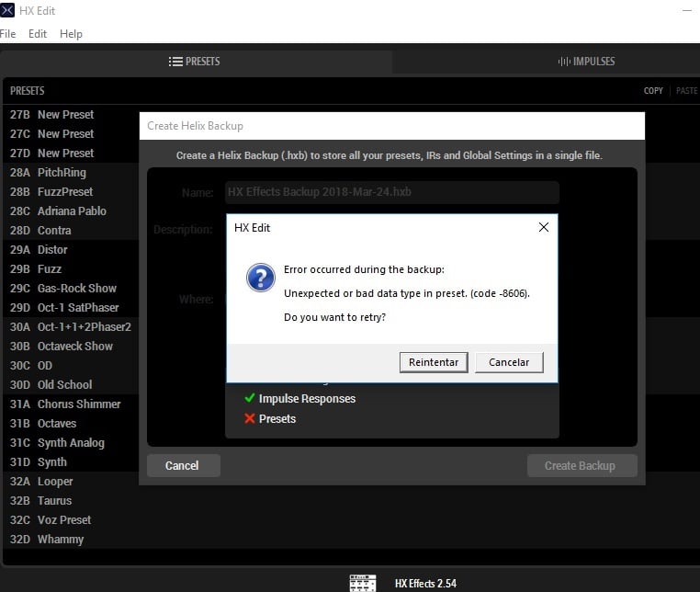Click the Cancelar button
This screenshot has height=592, width=700.
(x=509, y=362)
